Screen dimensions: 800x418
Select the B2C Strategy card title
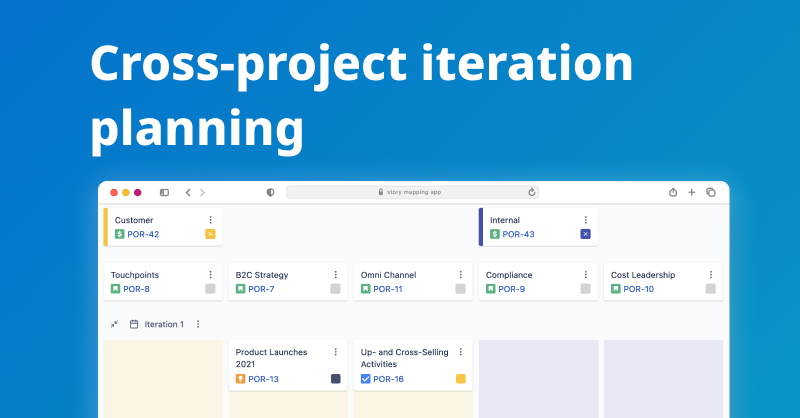(x=262, y=275)
